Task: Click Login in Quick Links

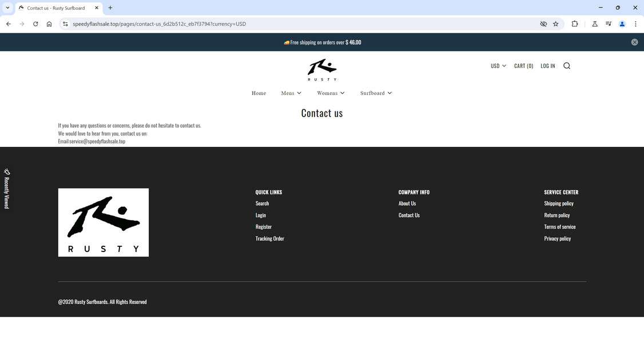Action: pos(260,215)
